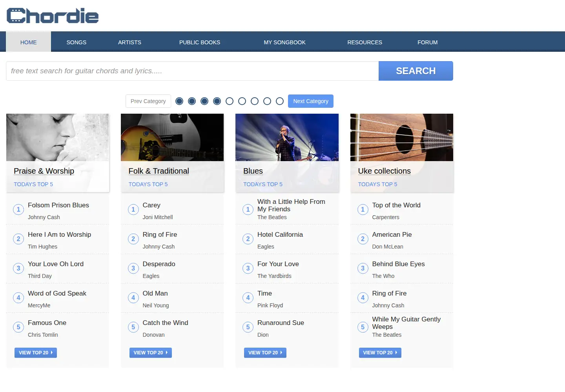Viewport: 565px width, 392px height.
Task: Open Public Books in navigation
Action: pyautogui.click(x=200, y=42)
